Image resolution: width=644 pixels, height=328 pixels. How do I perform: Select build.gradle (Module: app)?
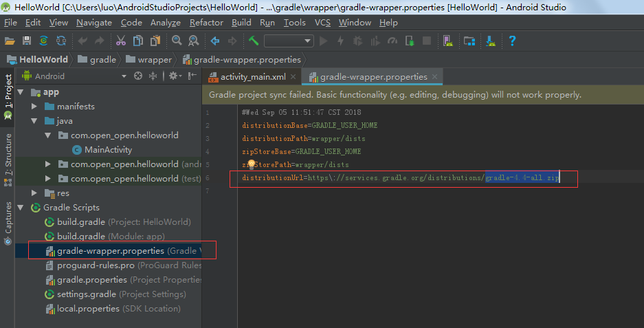pos(104,237)
